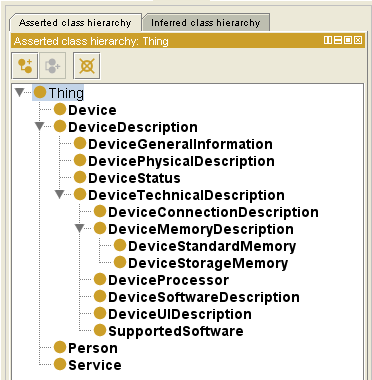Click the circle icon beside SupportedSoftware
This screenshot has height=380, width=372.
100,330
